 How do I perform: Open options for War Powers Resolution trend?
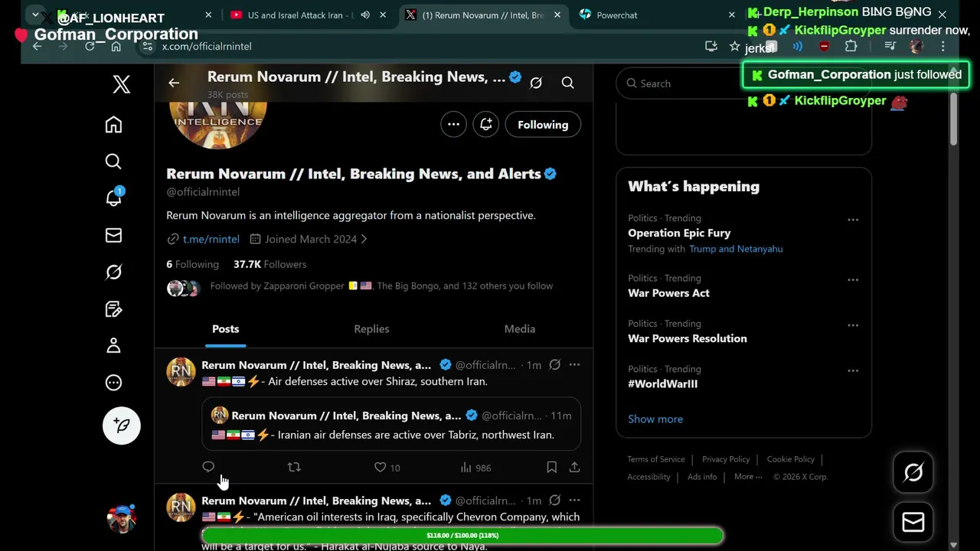[853, 325]
